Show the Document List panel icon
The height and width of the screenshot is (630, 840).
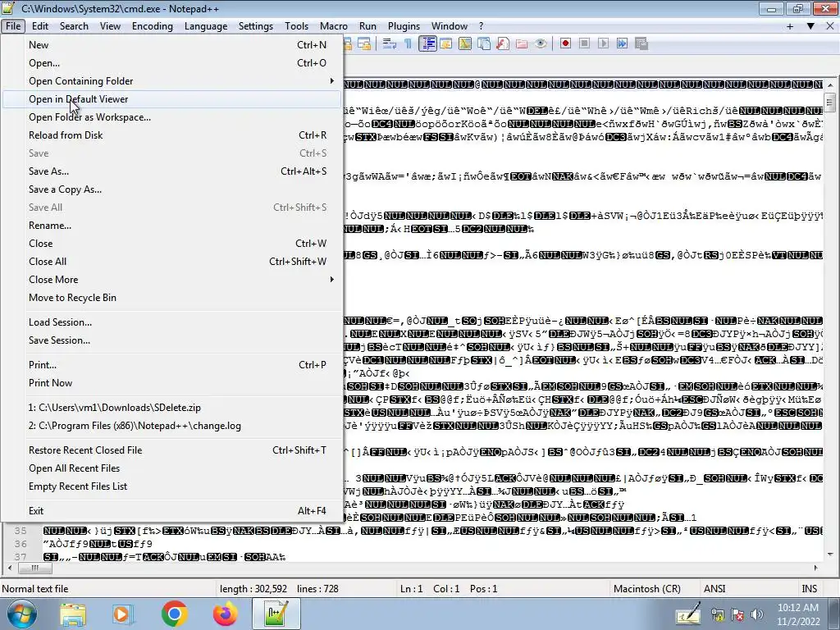[484, 43]
